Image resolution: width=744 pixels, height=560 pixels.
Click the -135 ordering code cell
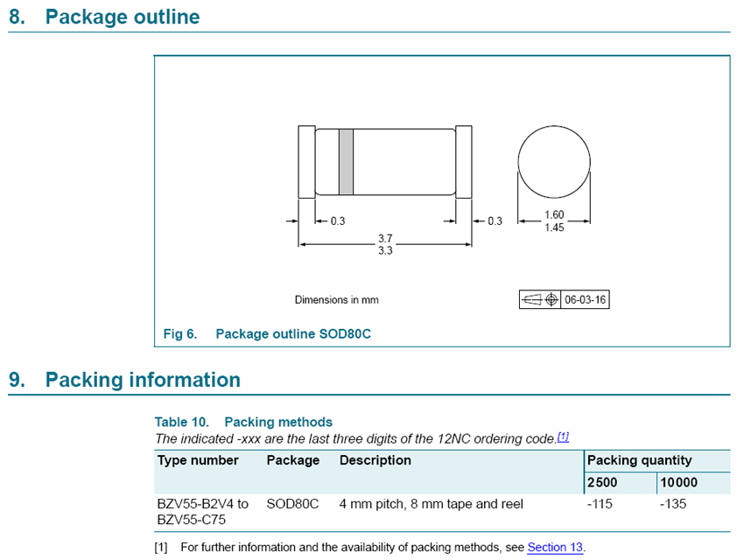coord(672,504)
